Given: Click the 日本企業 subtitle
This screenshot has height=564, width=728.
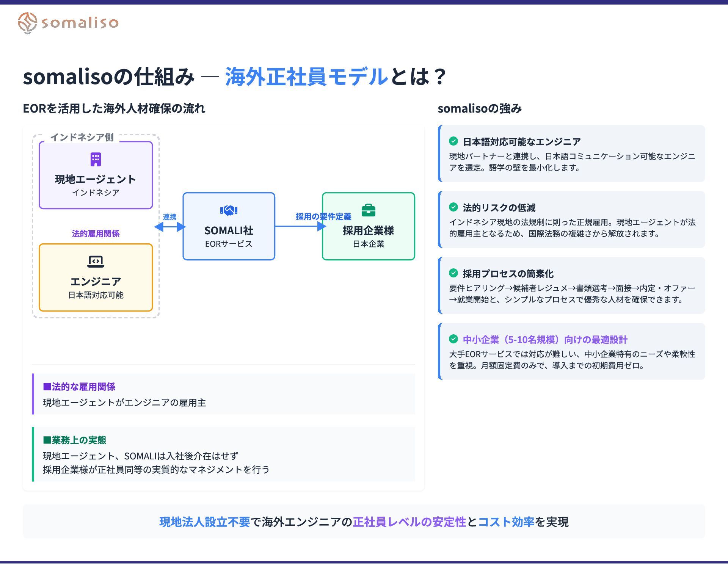Looking at the screenshot, I should (368, 244).
